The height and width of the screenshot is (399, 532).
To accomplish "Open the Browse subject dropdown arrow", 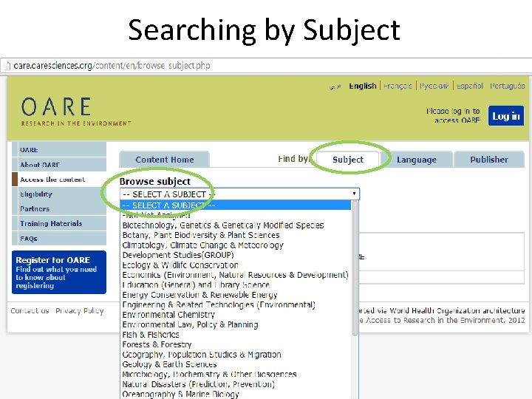I will click(354, 194).
